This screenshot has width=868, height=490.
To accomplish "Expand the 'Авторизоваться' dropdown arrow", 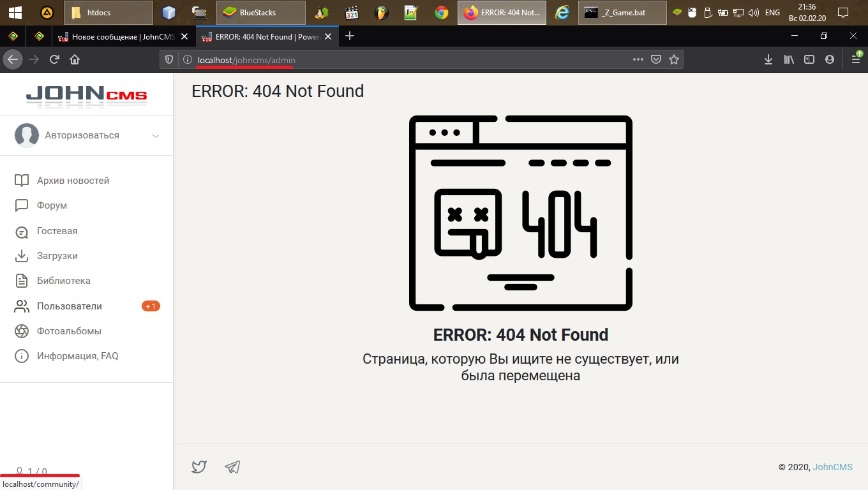I will pos(156,136).
